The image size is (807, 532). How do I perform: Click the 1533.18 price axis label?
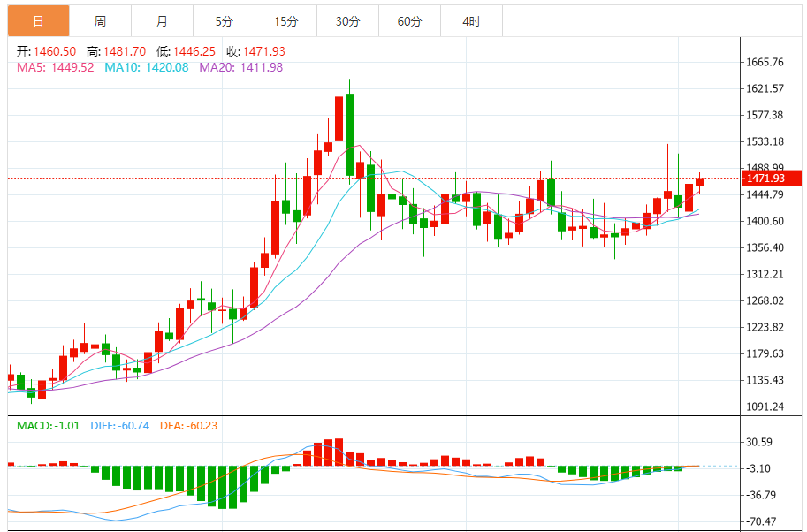765,141
